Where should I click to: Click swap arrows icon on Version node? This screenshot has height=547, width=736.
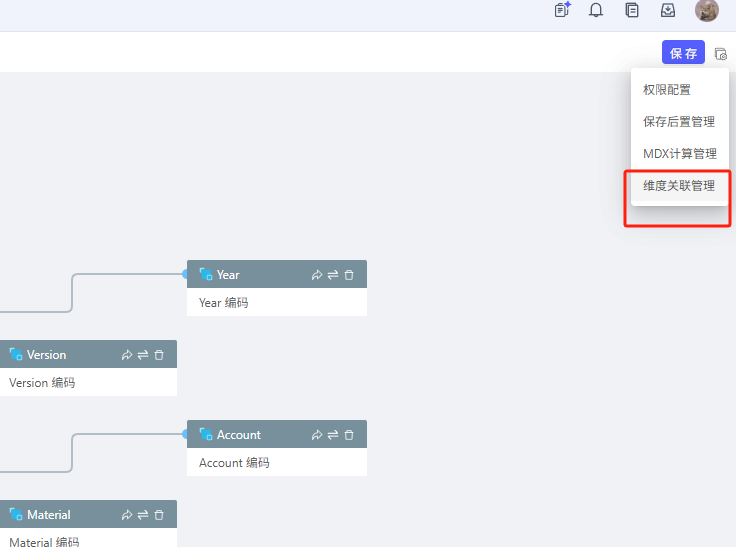(x=143, y=355)
